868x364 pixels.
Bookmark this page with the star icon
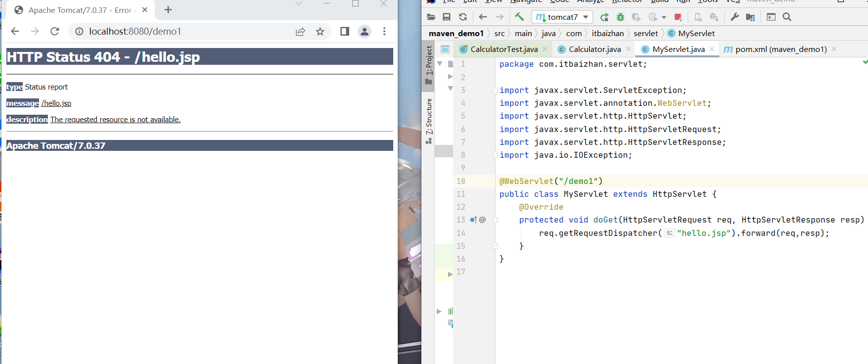pos(320,32)
